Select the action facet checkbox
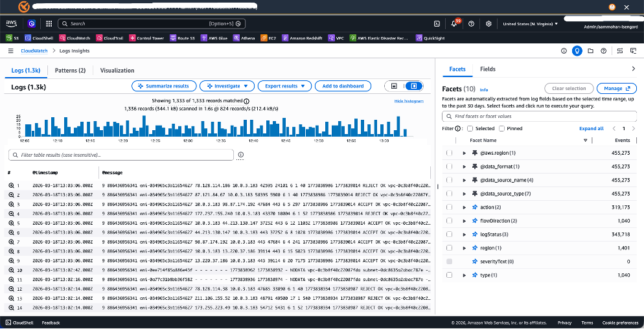This screenshot has width=644, height=329. (x=450, y=207)
